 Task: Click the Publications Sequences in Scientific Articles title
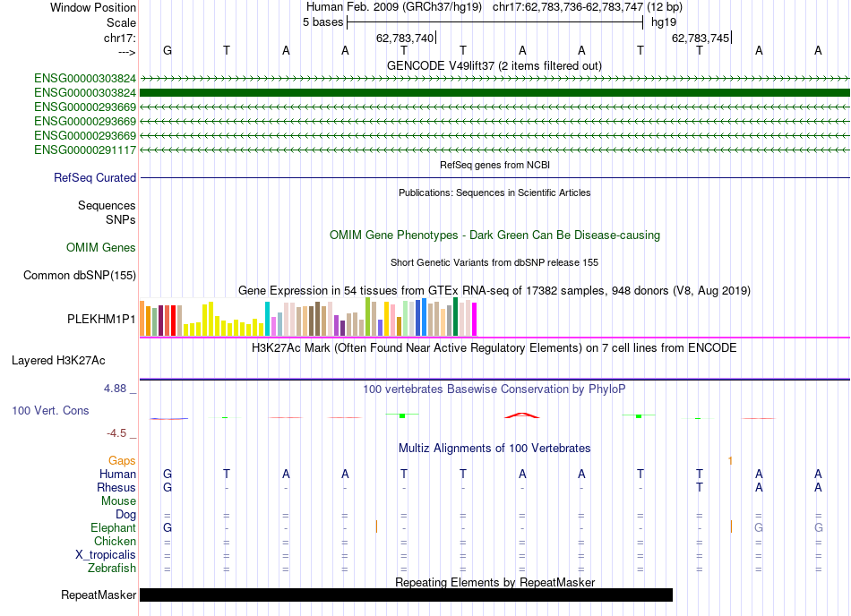(x=494, y=192)
